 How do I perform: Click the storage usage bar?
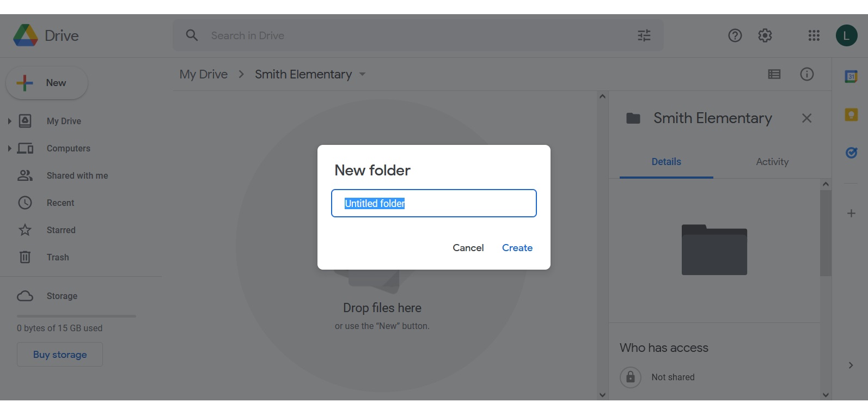[76, 316]
